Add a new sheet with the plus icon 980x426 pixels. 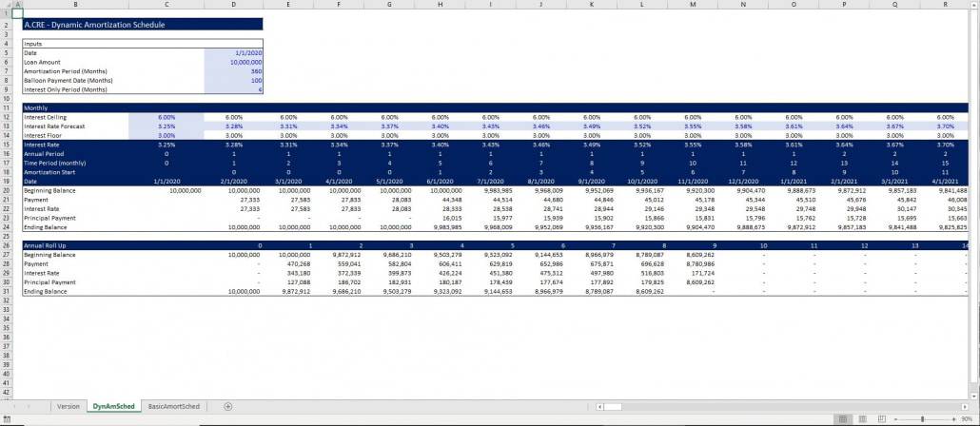[x=228, y=406]
